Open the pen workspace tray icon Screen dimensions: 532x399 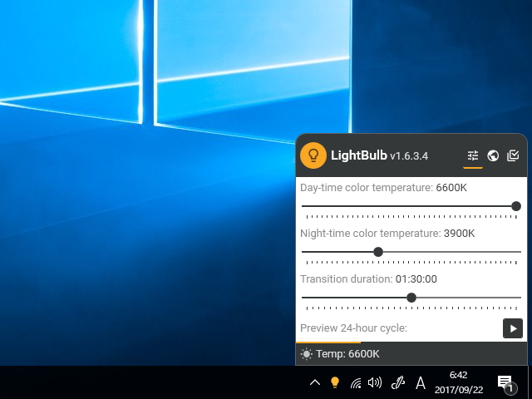tap(397, 382)
